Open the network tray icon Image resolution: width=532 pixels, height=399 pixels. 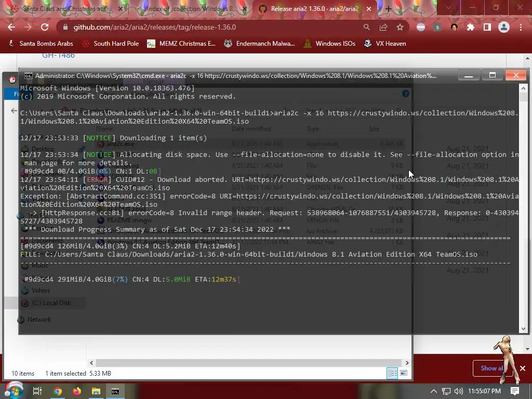click(446, 391)
